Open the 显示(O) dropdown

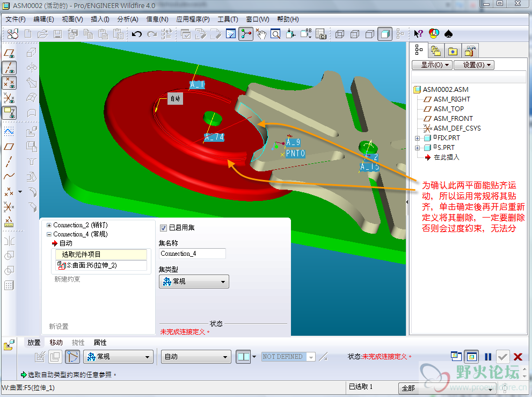click(x=432, y=65)
